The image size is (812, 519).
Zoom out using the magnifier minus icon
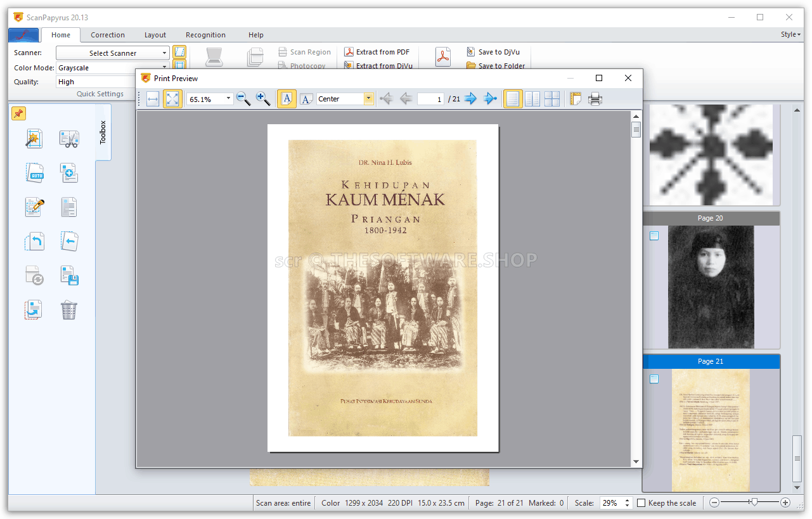[243, 99]
